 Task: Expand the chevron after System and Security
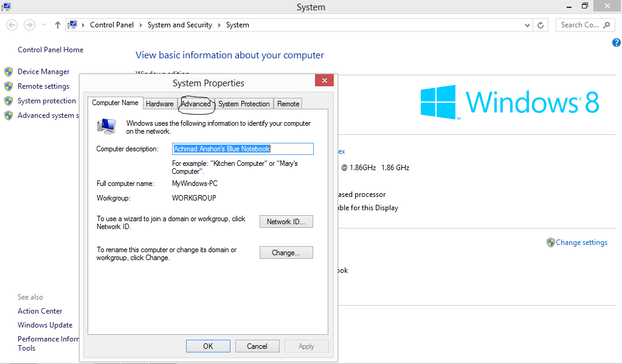pos(219,25)
